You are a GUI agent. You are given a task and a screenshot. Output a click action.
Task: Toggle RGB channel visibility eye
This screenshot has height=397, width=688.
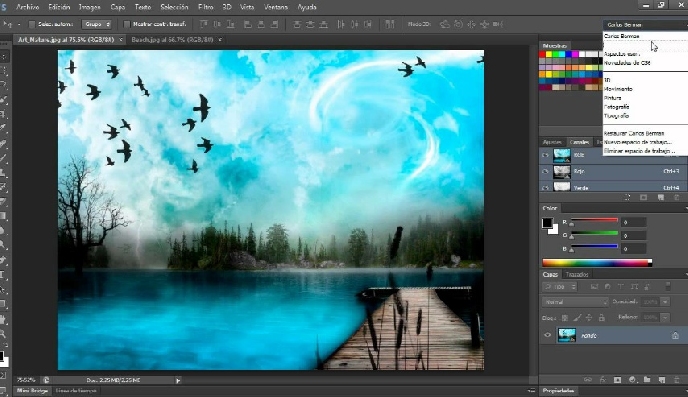coord(545,155)
